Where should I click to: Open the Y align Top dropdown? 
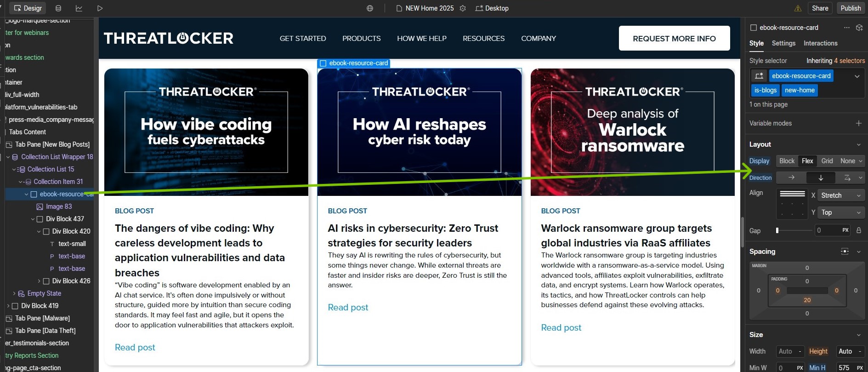(841, 212)
